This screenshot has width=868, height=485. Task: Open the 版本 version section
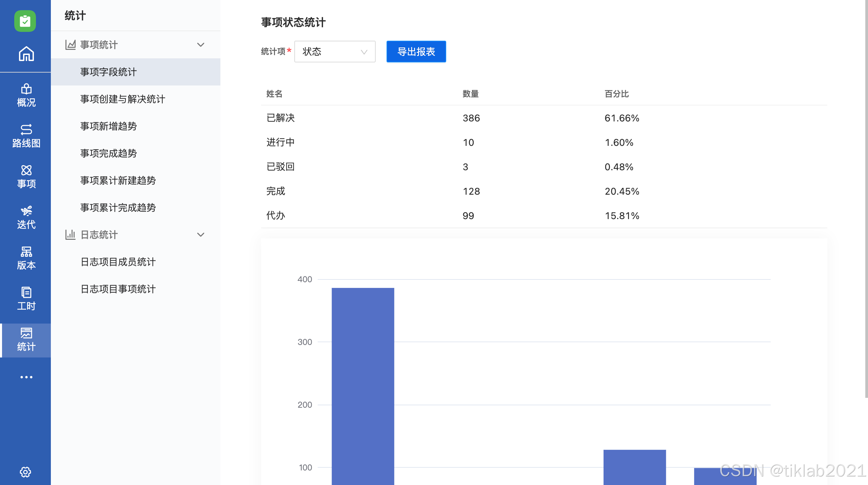26,258
